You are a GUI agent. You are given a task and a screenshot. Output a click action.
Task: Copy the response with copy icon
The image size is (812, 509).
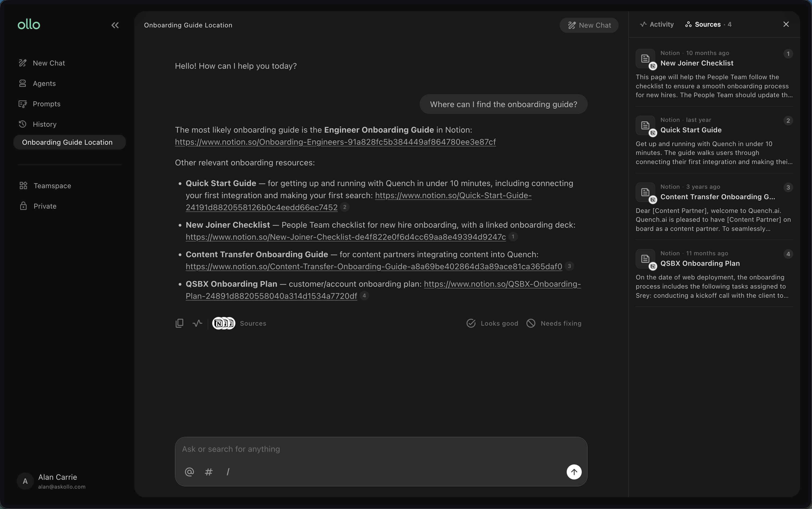point(179,323)
